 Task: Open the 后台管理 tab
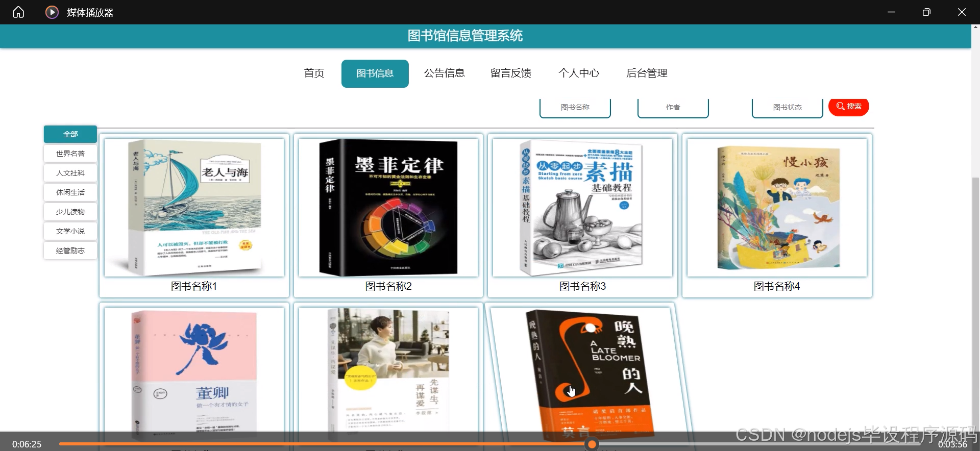[647, 73]
